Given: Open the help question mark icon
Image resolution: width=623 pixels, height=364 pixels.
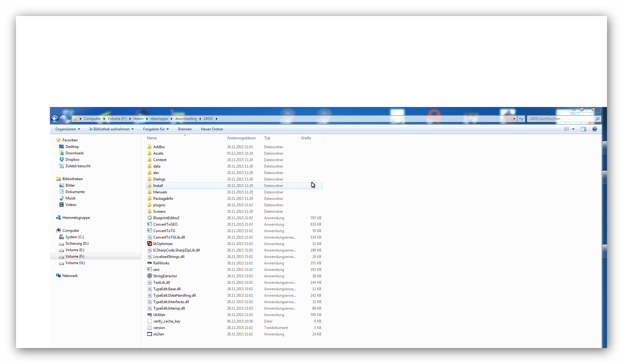Looking at the screenshot, I should 594,129.
